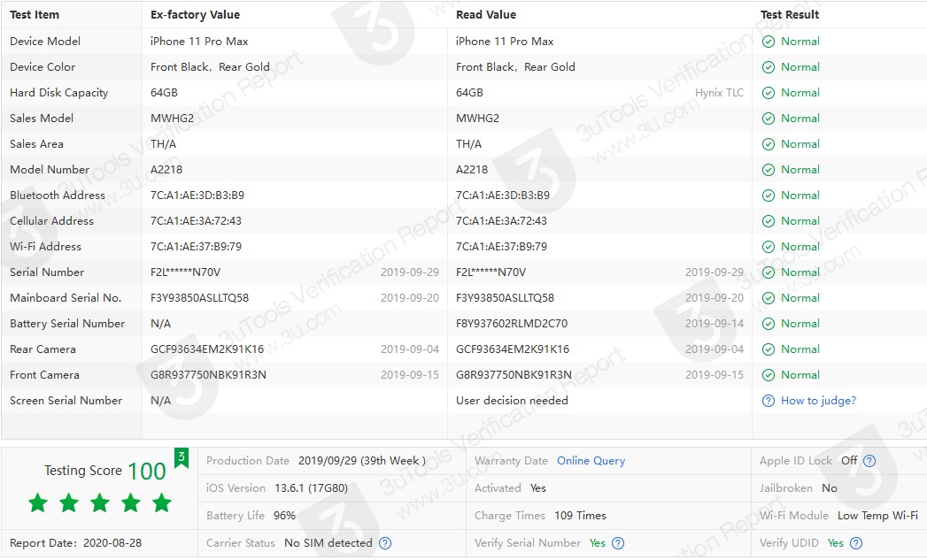Select the read value A2218
927x560 pixels.
[x=472, y=170]
